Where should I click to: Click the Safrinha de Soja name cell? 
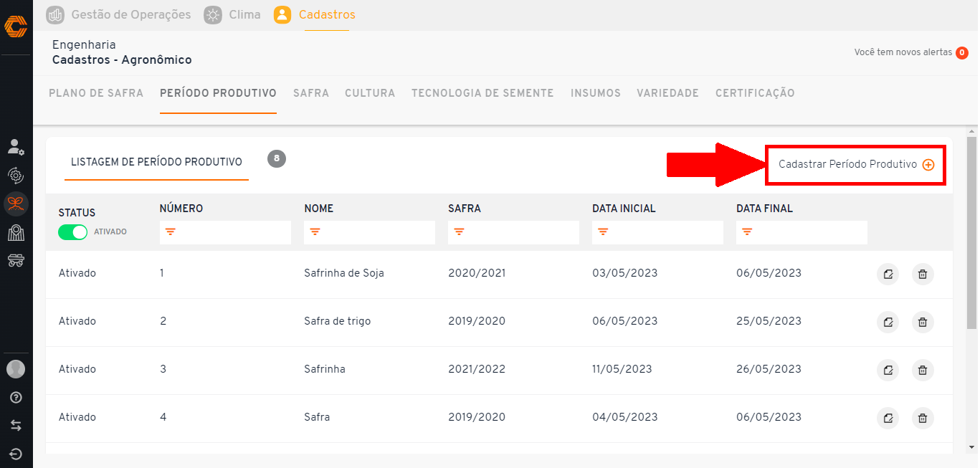[344, 273]
